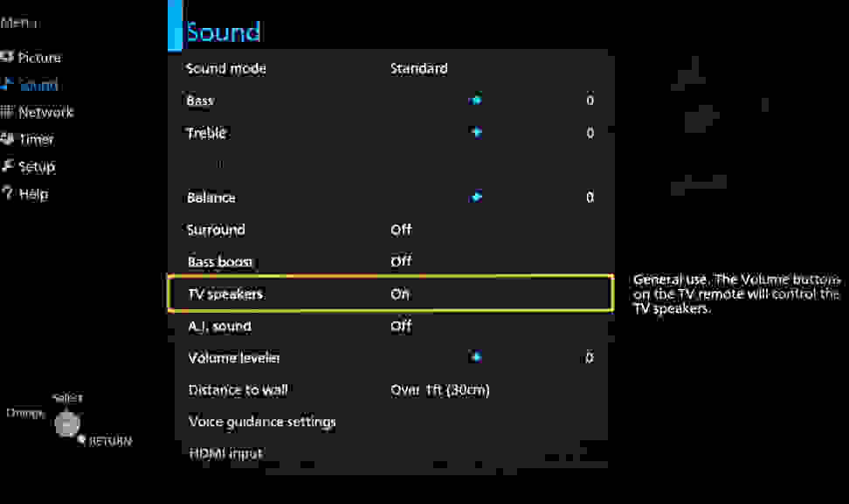Toggle Bass boost Off setting
This screenshot has height=504, width=849.
(x=401, y=261)
